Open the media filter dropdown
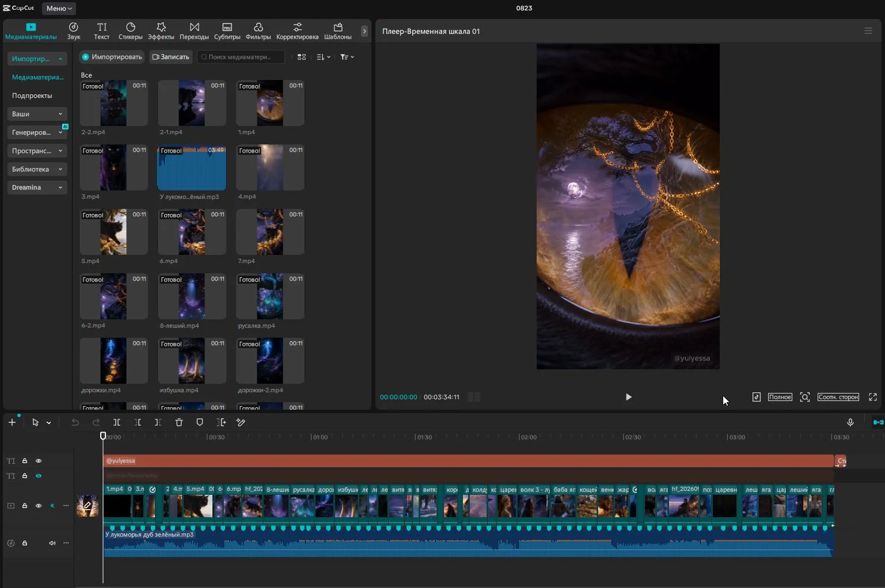 coord(347,57)
